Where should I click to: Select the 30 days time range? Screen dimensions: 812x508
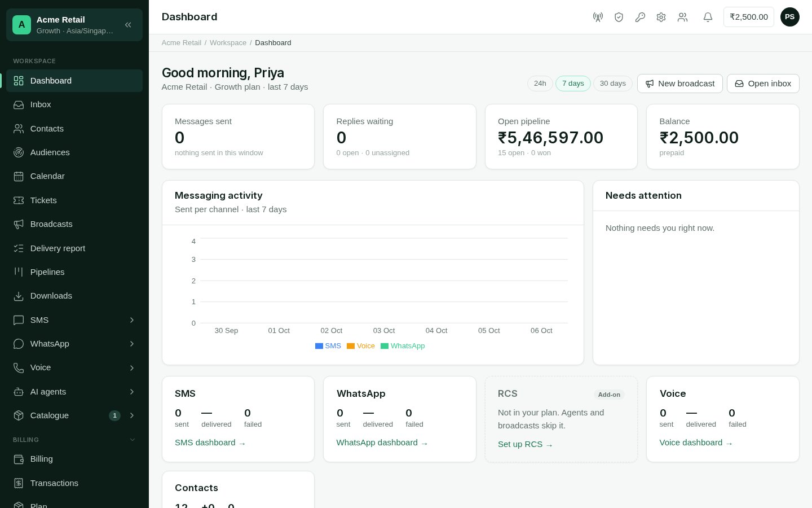click(x=613, y=84)
